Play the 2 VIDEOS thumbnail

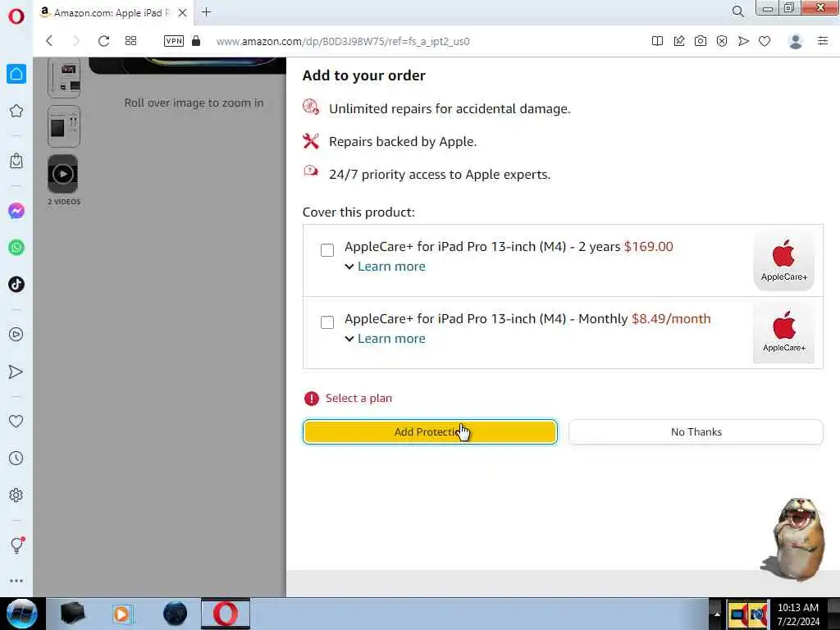pyautogui.click(x=62, y=174)
